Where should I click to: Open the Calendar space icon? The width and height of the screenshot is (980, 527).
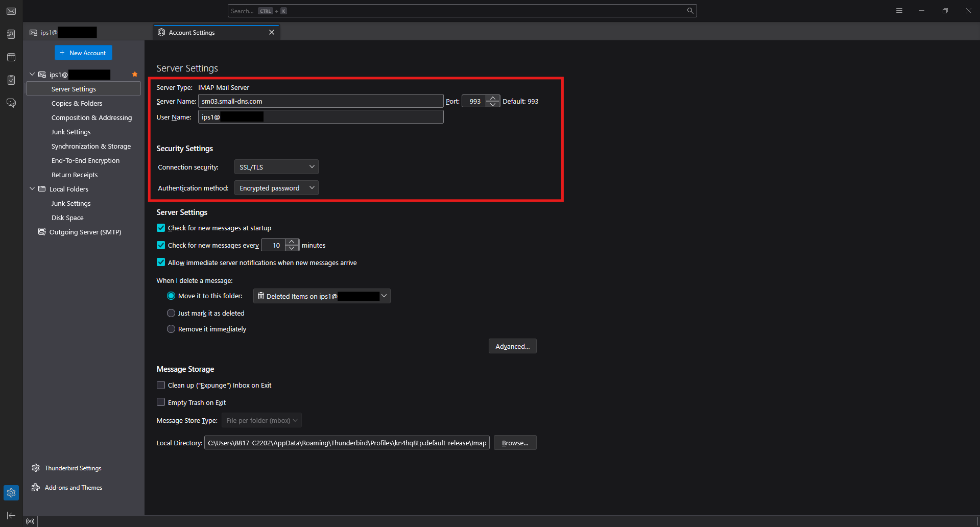point(11,57)
